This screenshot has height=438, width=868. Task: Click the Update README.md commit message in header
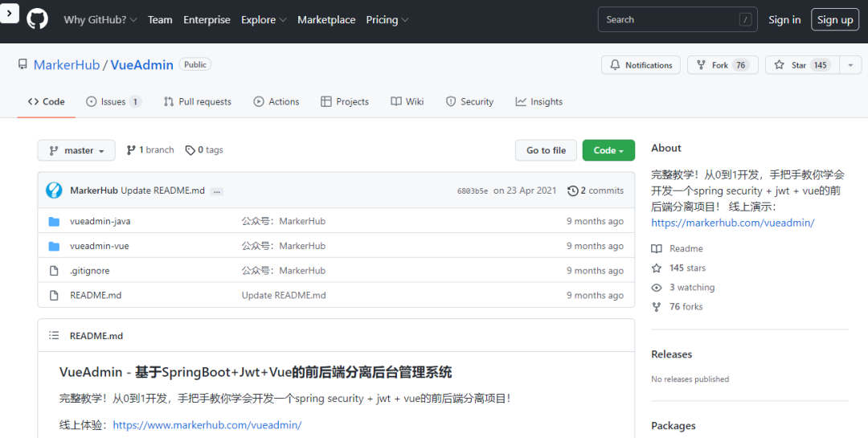162,190
